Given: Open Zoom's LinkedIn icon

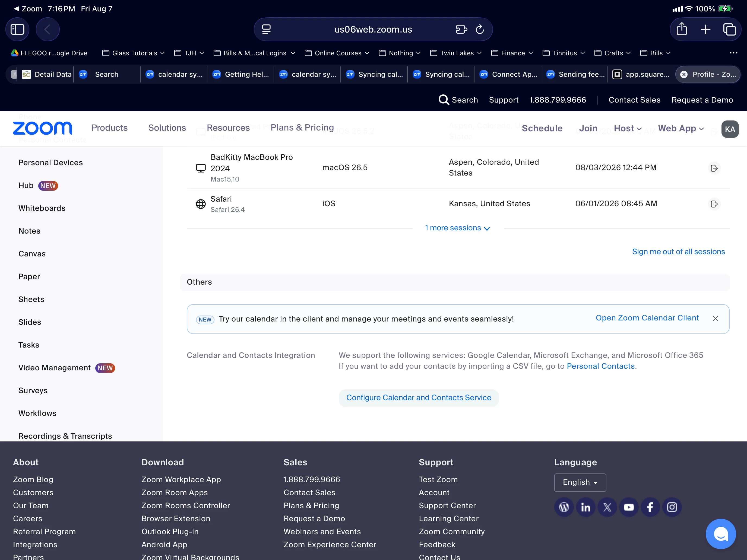Looking at the screenshot, I should click(x=585, y=507).
